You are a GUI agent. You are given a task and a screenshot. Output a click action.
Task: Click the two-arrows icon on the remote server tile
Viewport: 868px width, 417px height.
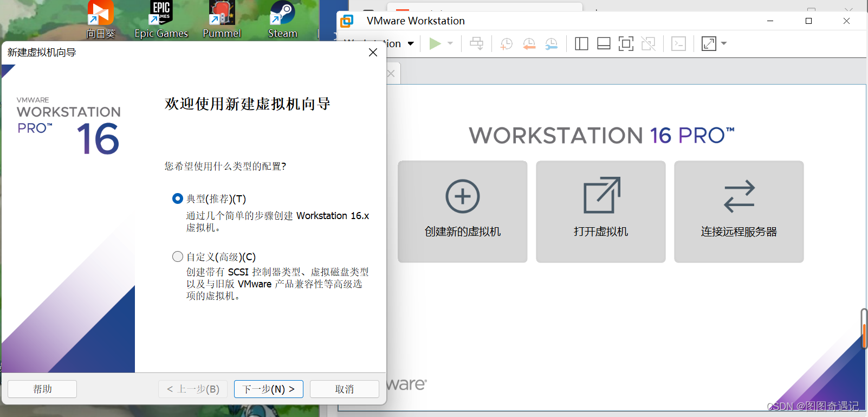[739, 196]
